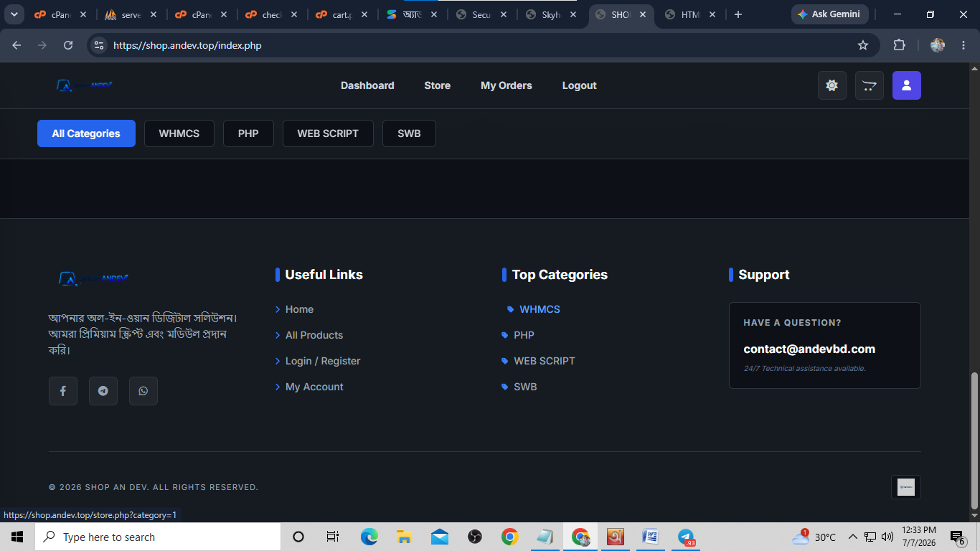Image resolution: width=980 pixels, height=551 pixels.
Task: Follow the Home link under Useful Links
Action: [x=299, y=309]
